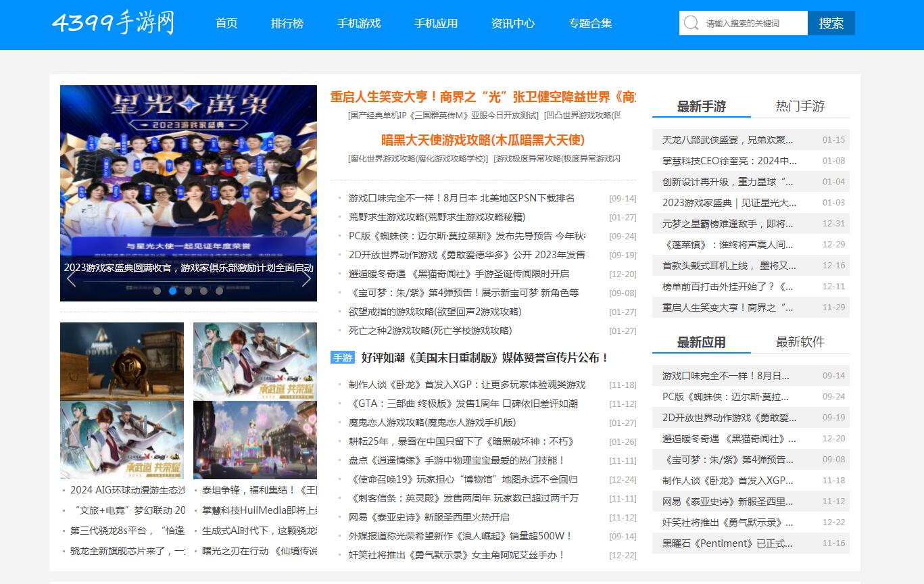Select the fourth carousel dot indicator
The image size is (924, 584).
[x=203, y=291]
